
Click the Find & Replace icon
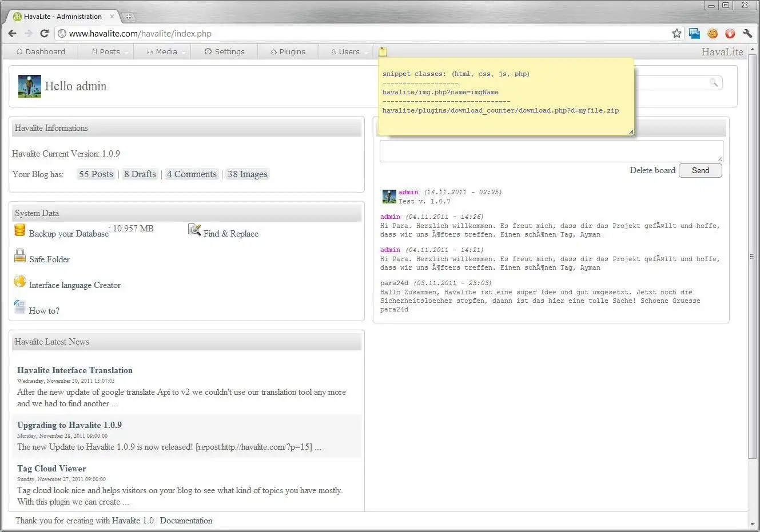(194, 230)
